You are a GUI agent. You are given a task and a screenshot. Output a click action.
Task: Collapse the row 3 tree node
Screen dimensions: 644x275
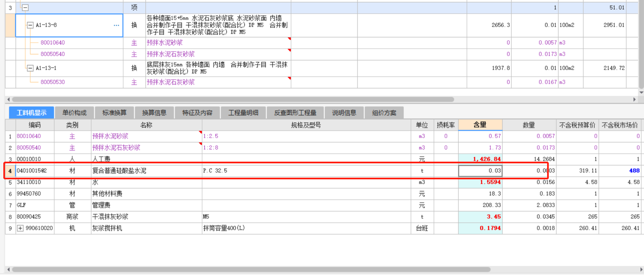tap(25, 8)
